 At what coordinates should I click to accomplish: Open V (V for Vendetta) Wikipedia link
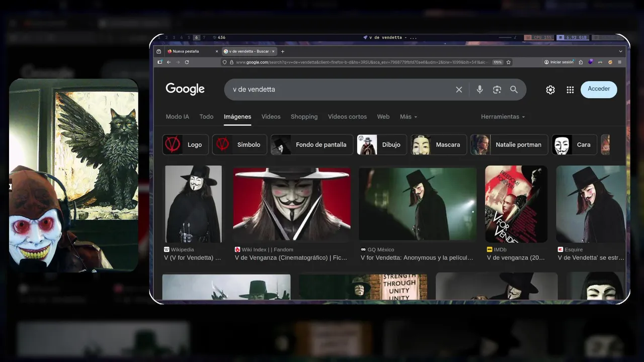pos(193,257)
